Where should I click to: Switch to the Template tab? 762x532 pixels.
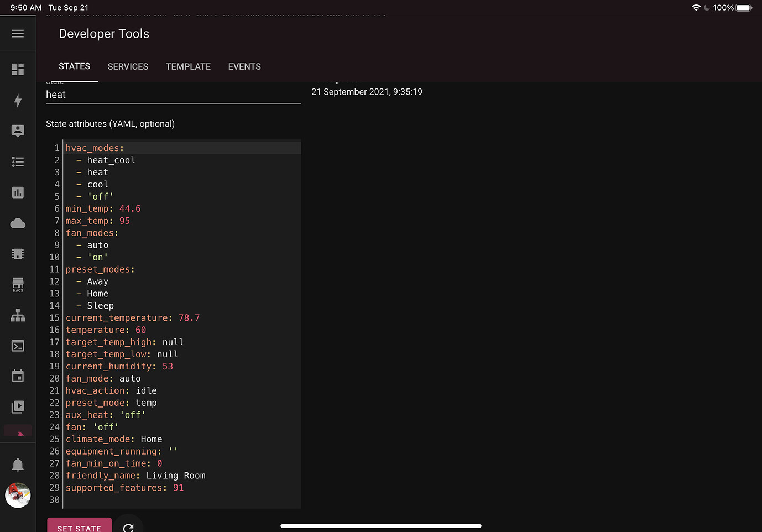[x=188, y=66]
